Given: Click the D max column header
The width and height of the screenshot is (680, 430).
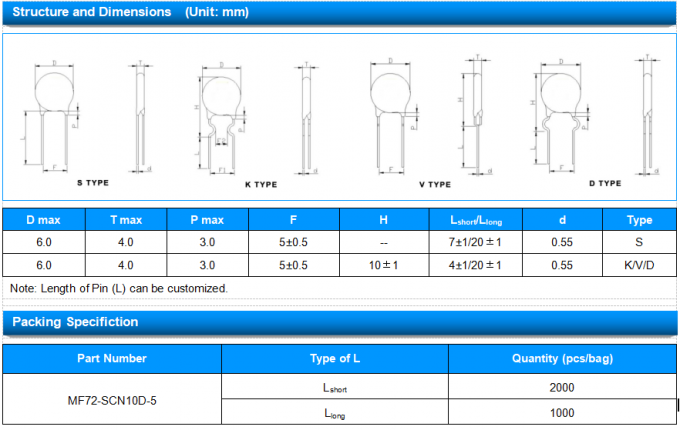Looking at the screenshot, I should (x=44, y=220).
